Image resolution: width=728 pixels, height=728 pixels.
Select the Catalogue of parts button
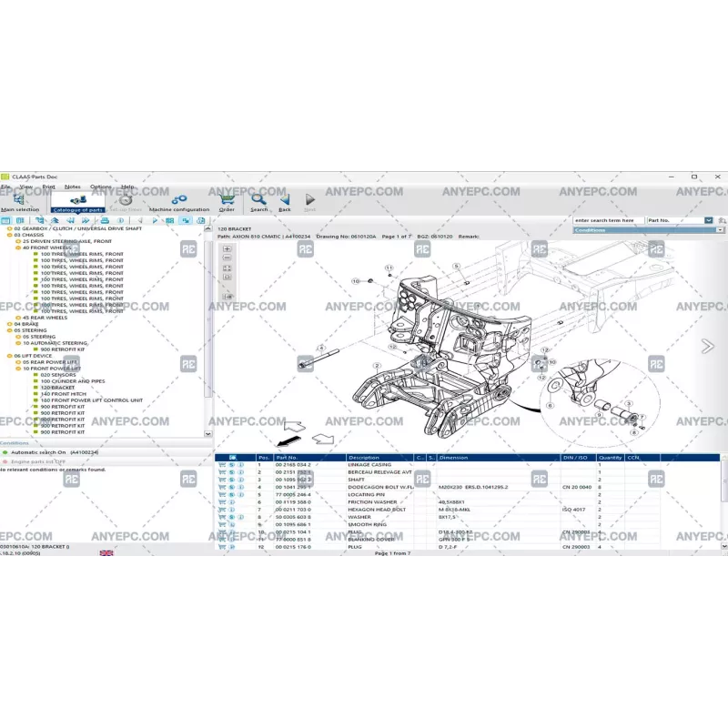(x=77, y=202)
